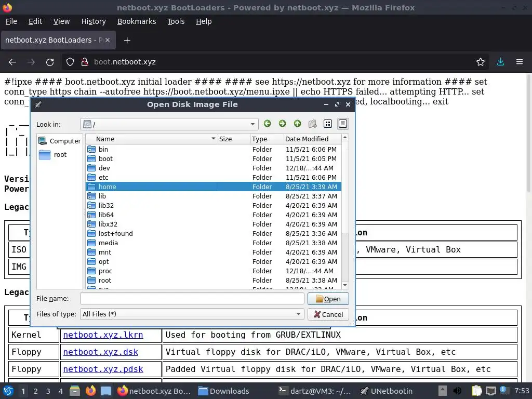Switch file dialog to list view
The width and height of the screenshot is (532, 399).
(328, 124)
